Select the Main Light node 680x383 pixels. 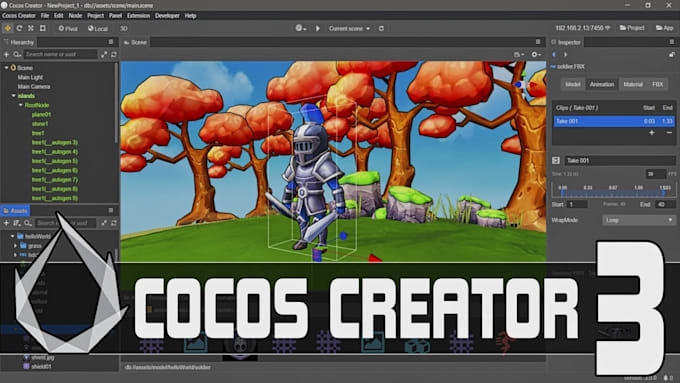click(30, 77)
